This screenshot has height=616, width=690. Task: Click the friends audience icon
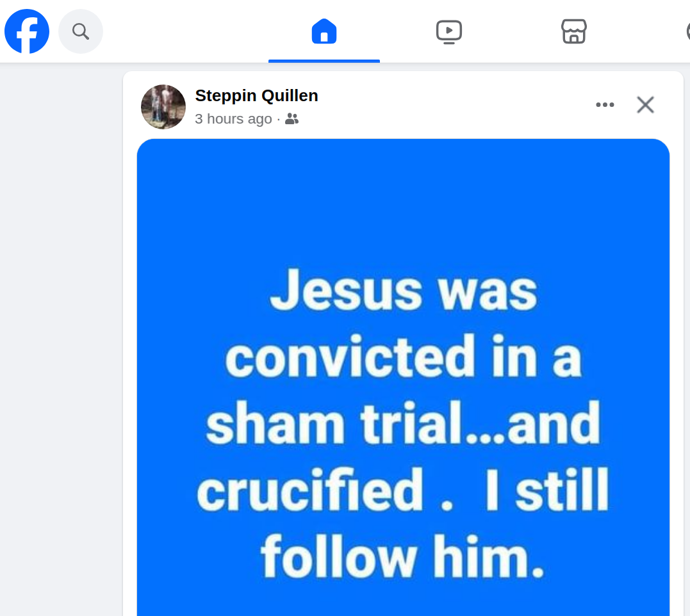292,118
